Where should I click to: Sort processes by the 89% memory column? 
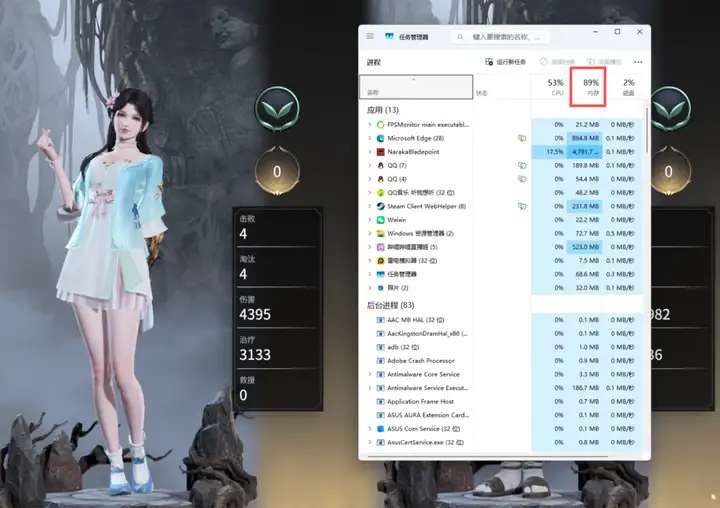pos(588,87)
